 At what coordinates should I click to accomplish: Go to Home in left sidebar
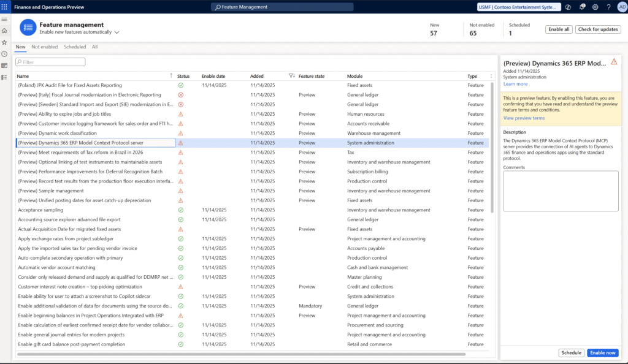click(x=4, y=31)
